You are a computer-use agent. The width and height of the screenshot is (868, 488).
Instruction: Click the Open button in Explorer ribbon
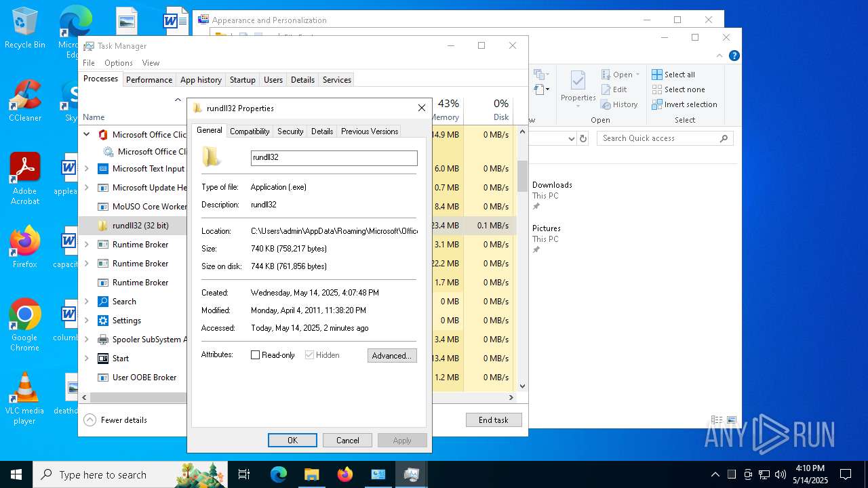pos(620,75)
